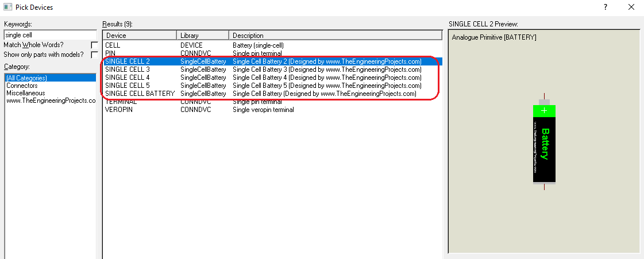Close the Pick Devices dialog

tap(631, 7)
